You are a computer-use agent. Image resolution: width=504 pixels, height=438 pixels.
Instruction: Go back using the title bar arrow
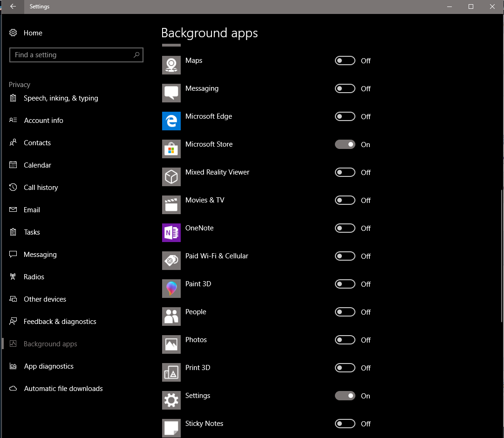[x=13, y=7]
